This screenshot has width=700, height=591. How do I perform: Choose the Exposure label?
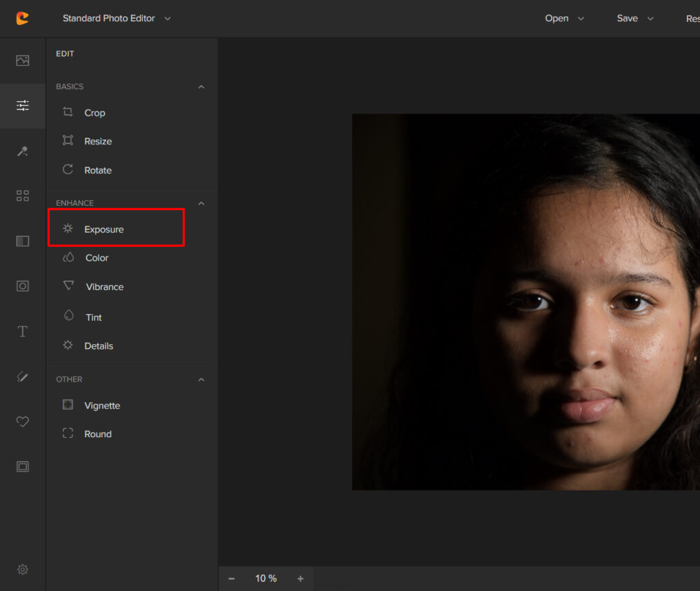click(x=104, y=229)
